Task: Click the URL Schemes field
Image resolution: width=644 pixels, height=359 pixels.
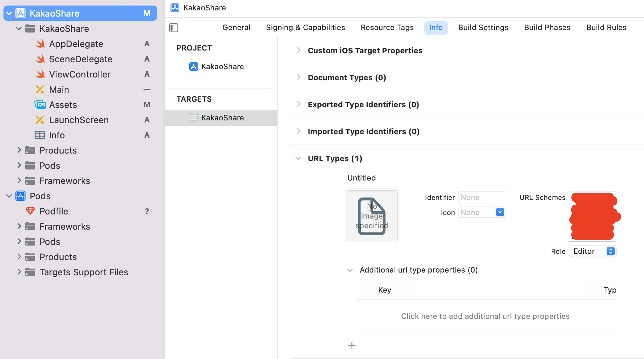Action: tap(593, 217)
